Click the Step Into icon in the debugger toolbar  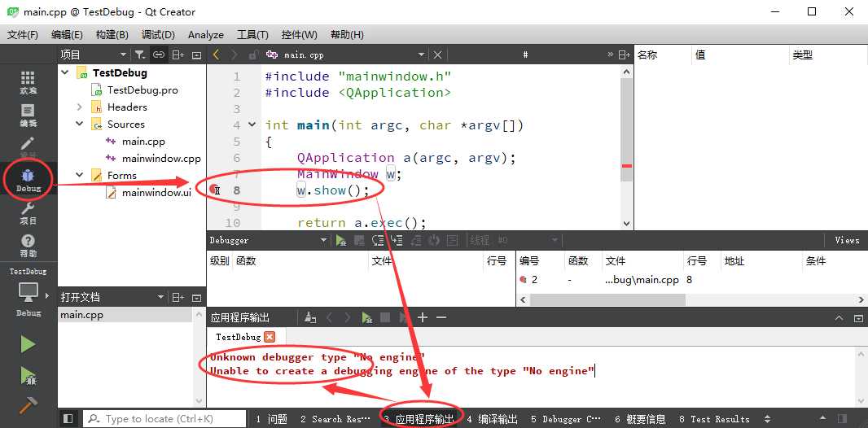397,240
